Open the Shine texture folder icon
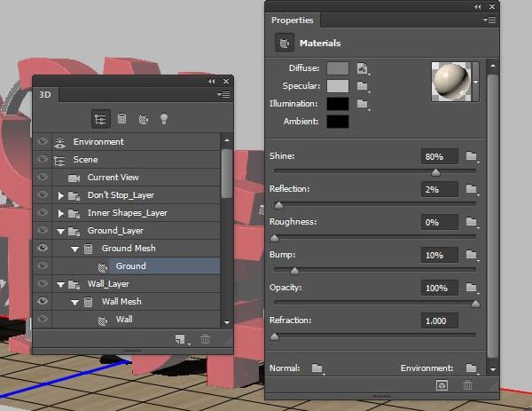This screenshot has width=532, height=411. pyautogui.click(x=472, y=156)
